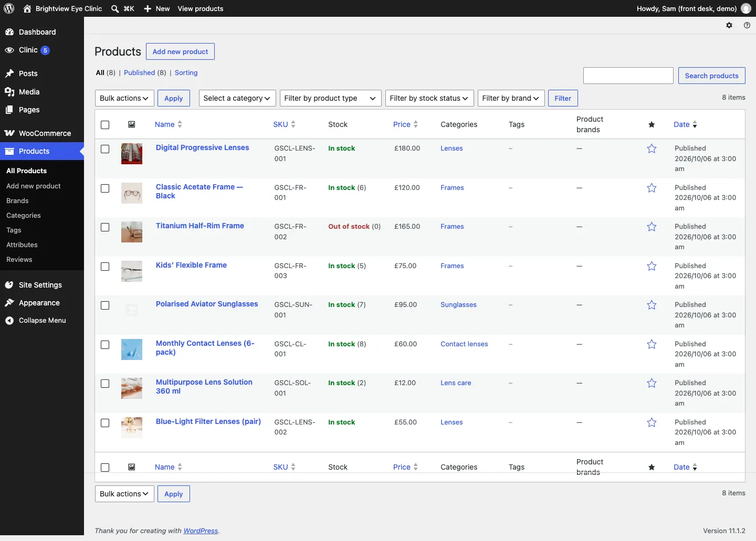Sort by featured star column header
This screenshot has height=541, width=756.
(652, 124)
